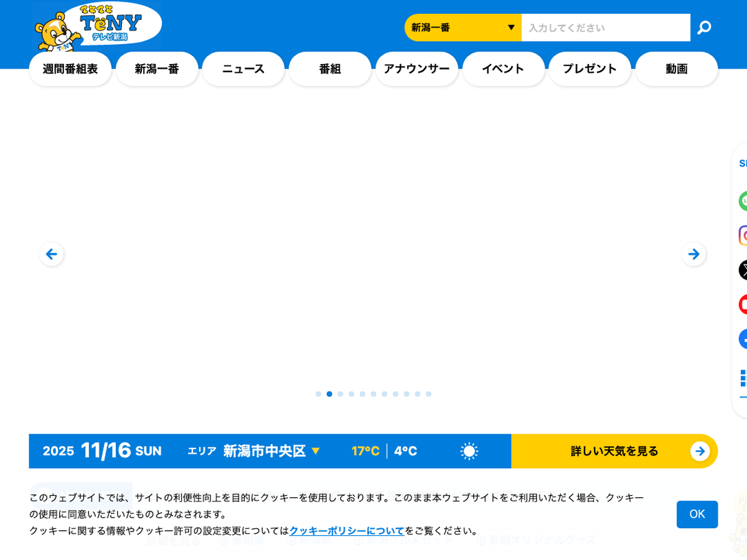Viewport: 747px width, 560px height.
Task: Click the TeNY bear mascot logo
Action: click(x=96, y=26)
